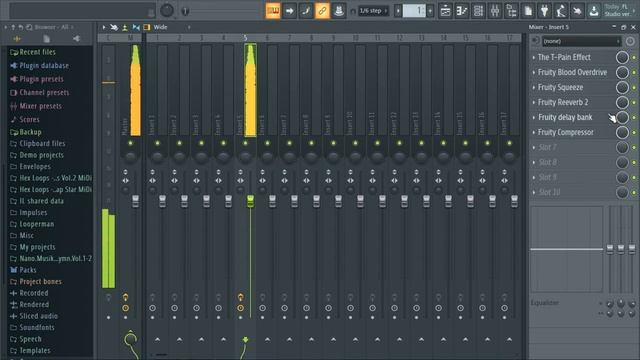Select empty Slot 8 in effects rack

click(547, 162)
